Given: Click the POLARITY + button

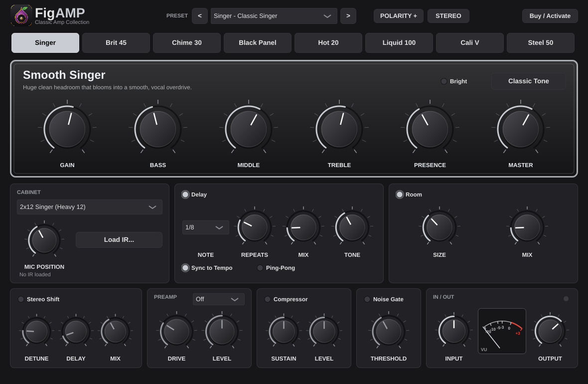Looking at the screenshot, I should [x=399, y=16].
